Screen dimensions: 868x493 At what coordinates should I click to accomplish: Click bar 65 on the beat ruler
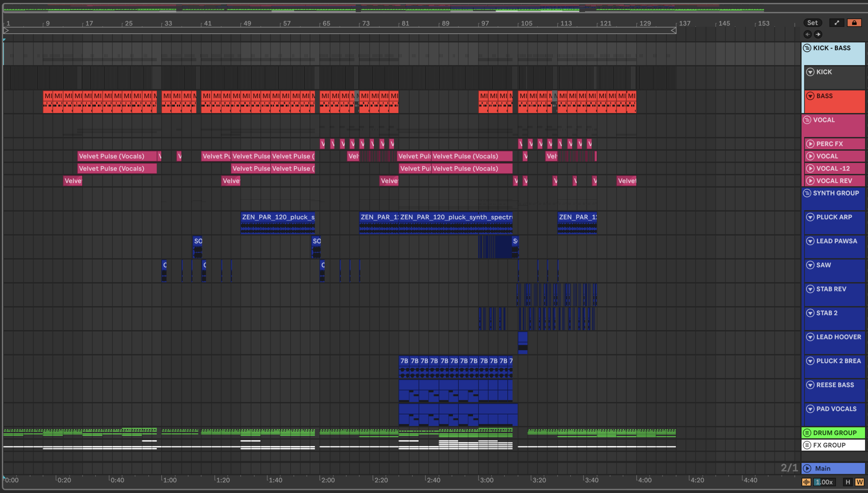(x=326, y=23)
